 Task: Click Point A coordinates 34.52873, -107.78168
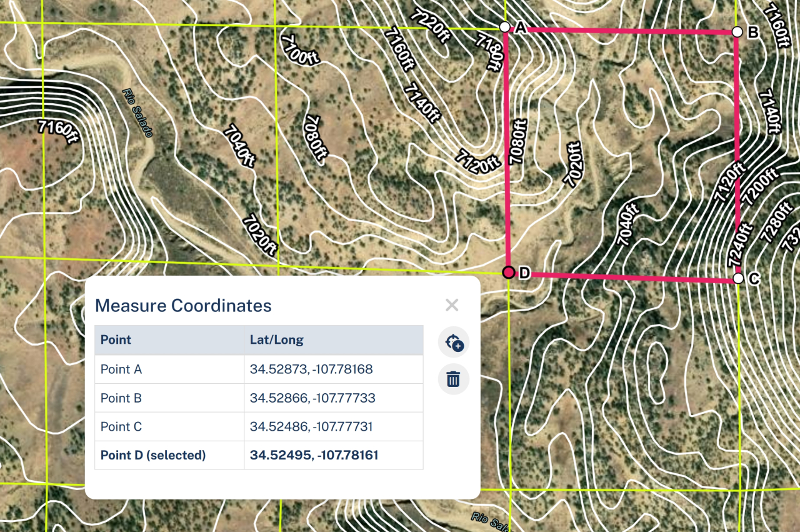coord(311,369)
